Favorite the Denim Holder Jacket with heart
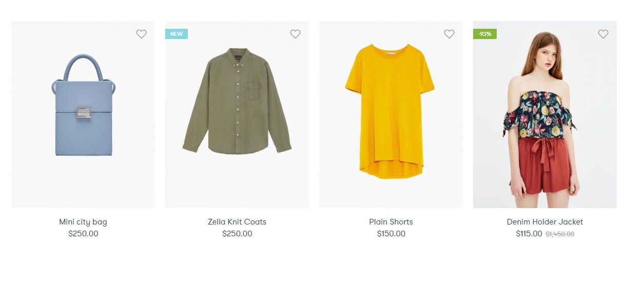This screenshot has height=281, width=644. 603,34
